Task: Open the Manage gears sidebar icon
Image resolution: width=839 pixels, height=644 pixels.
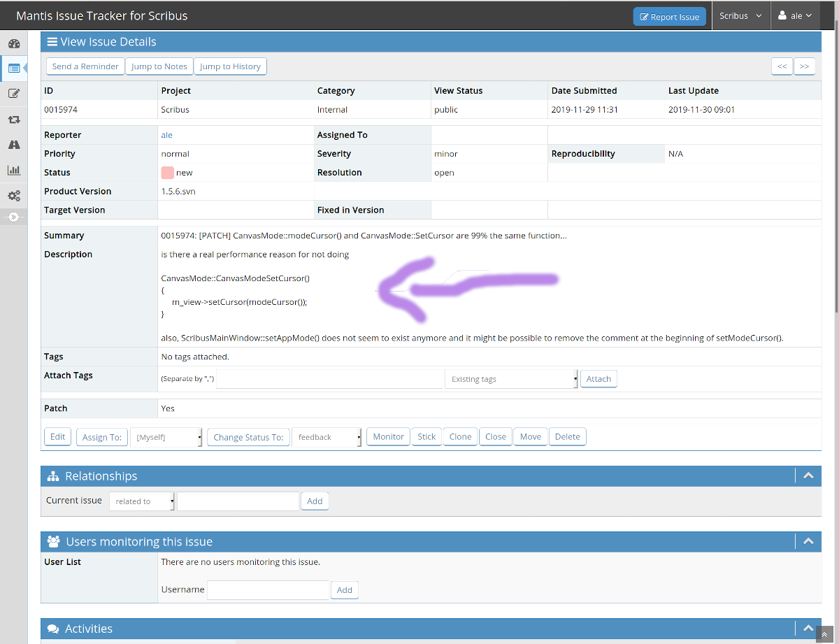Action: click(x=13, y=196)
